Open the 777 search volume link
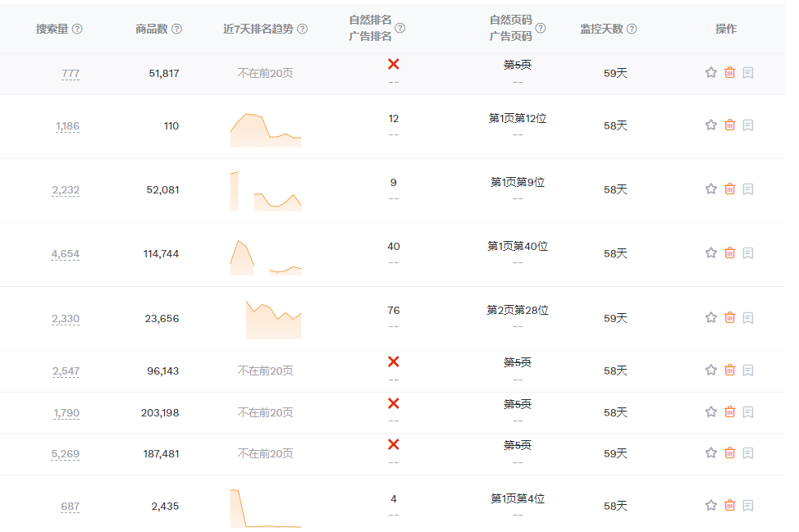 click(x=69, y=73)
